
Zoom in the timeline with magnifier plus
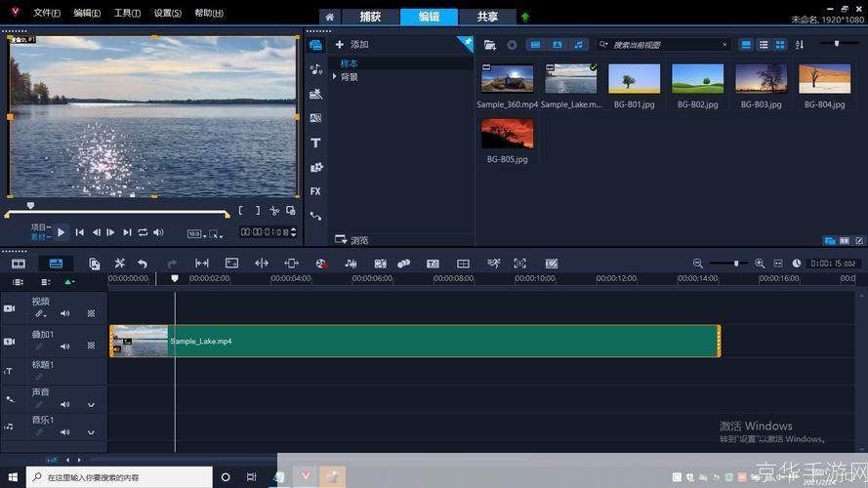point(760,264)
